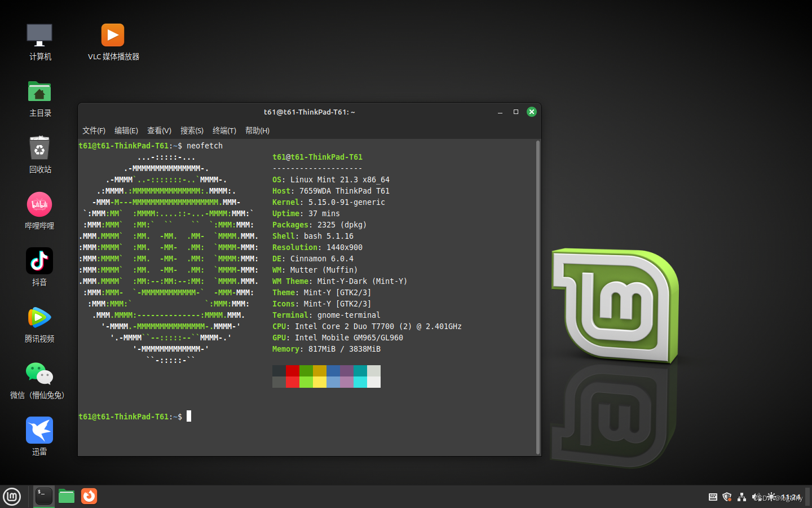This screenshot has width=812, height=508.
Task: Open the 帮助(H) menu in terminal
Action: click(x=257, y=130)
